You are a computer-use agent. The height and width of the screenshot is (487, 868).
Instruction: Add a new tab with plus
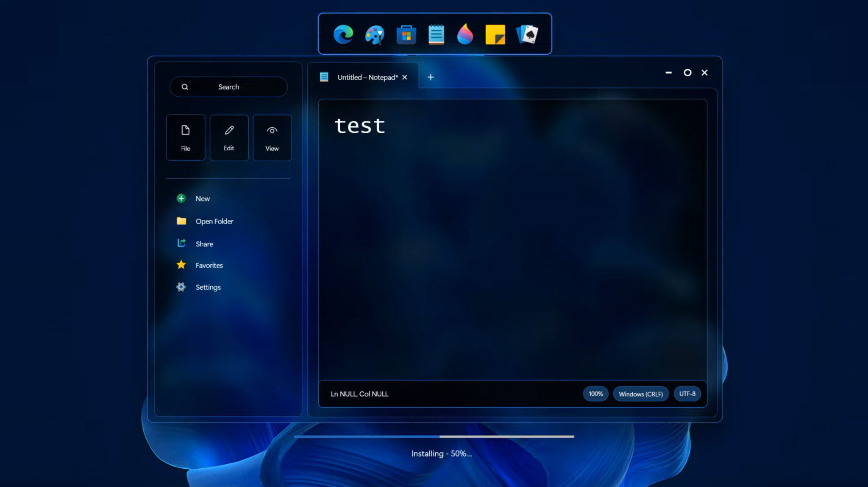(x=431, y=77)
